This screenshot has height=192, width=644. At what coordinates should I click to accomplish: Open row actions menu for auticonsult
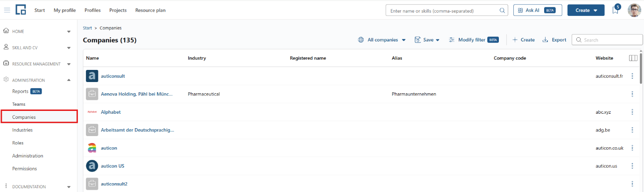[632, 76]
